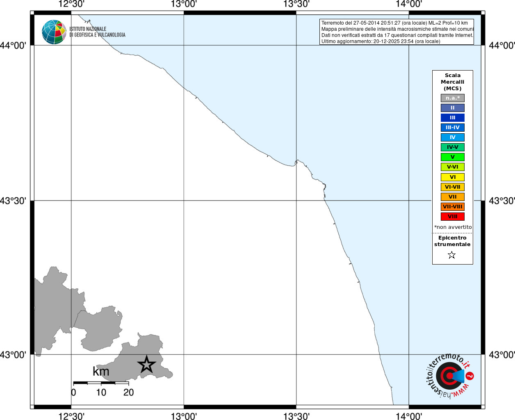Image resolution: width=515 pixels, height=420 pixels.
Task: Click the scale bar '10' tick label
Action: 101,393
